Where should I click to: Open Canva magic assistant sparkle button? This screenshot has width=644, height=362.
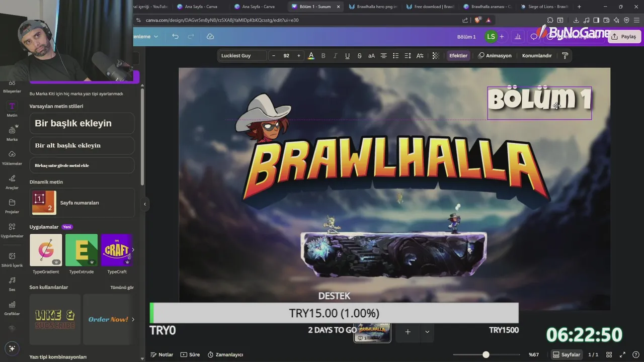12,348
